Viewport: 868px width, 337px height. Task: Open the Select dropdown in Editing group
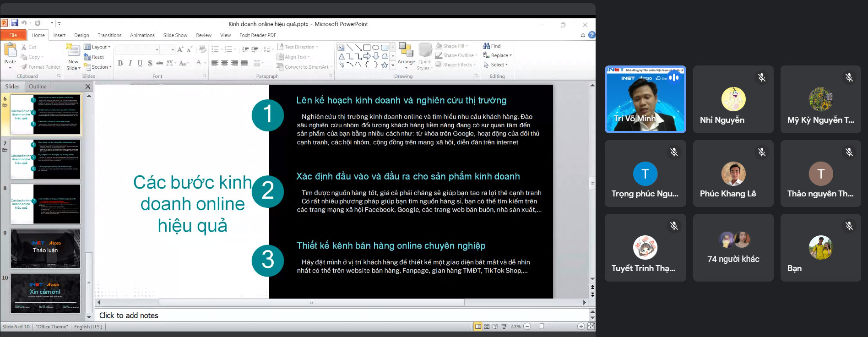point(496,65)
